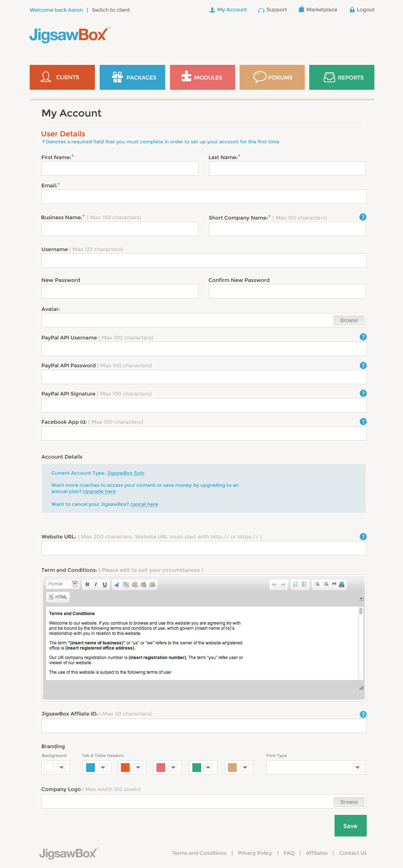Open the green header color dropdown
The width and height of the screenshot is (403, 868).
(208, 767)
